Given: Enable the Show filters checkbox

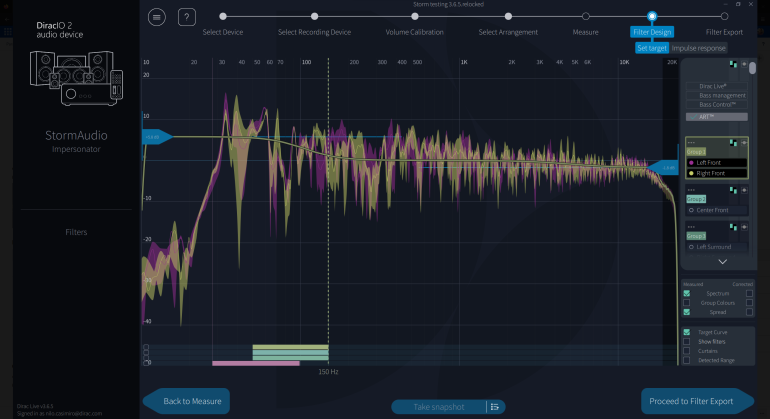Looking at the screenshot, I should (686, 341).
